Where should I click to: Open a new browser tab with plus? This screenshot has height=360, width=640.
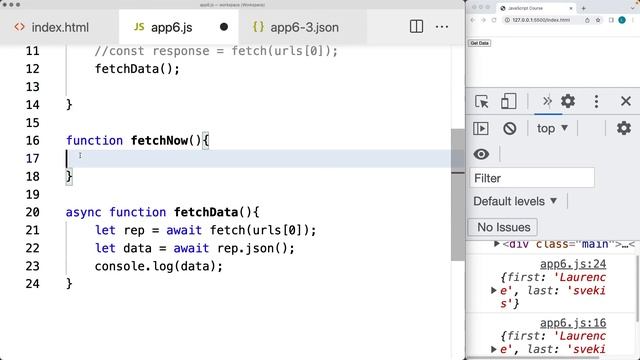point(584,8)
